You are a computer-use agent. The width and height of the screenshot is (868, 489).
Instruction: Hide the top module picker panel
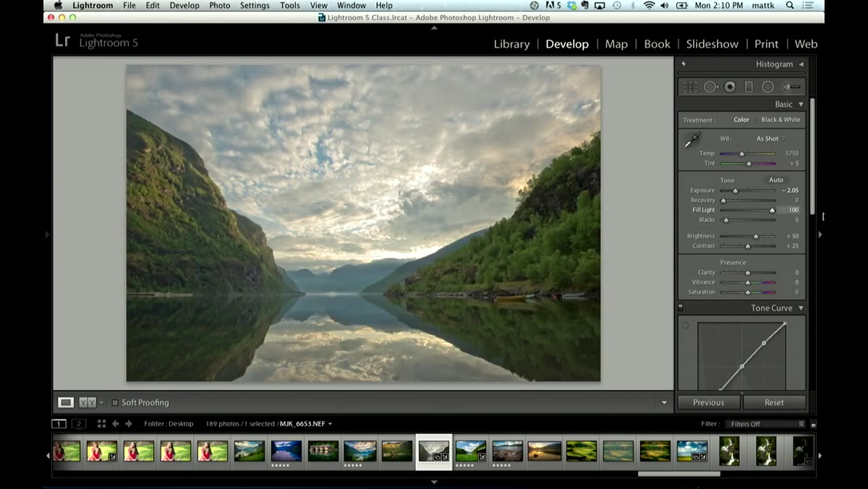point(434,27)
